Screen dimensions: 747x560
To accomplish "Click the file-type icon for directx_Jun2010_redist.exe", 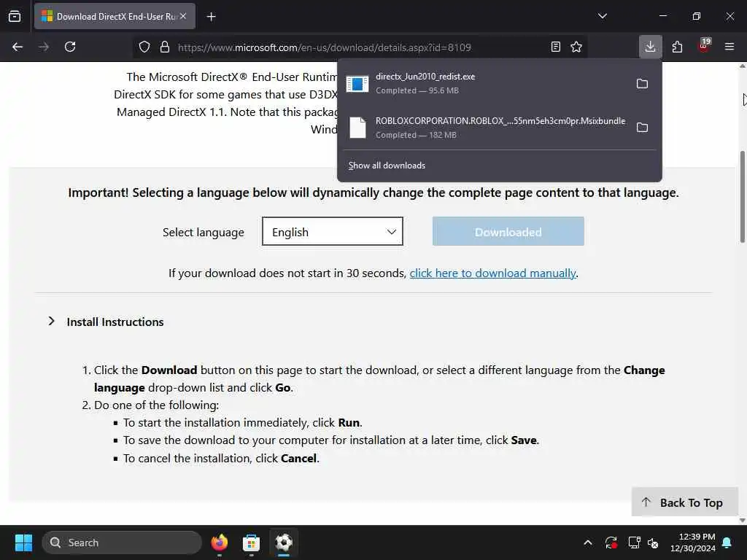I will coord(357,83).
